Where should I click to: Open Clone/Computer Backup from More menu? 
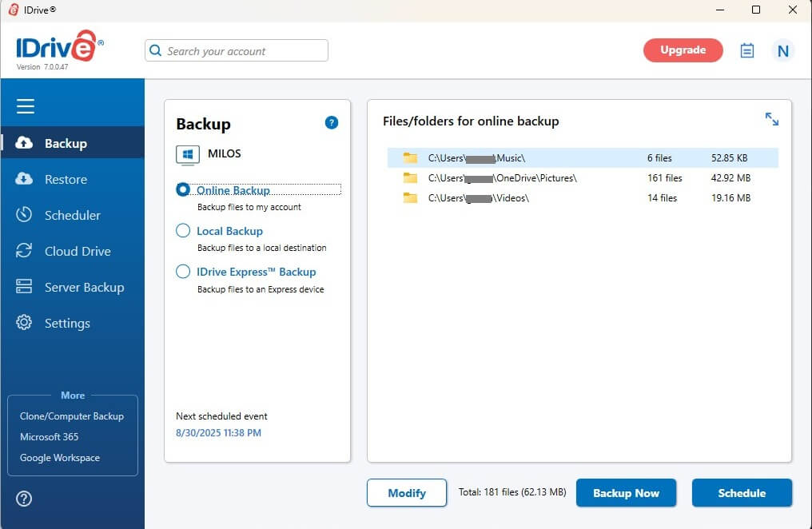tap(73, 416)
